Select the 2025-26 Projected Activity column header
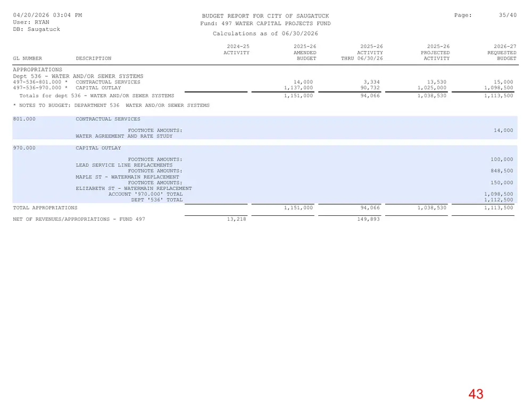The image size is (532, 411). click(435, 53)
